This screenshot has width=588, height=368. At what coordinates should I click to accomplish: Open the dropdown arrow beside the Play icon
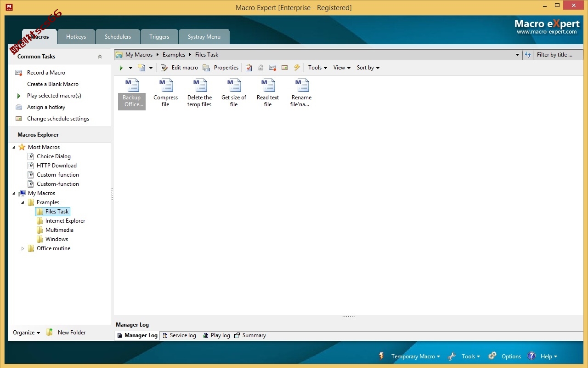(x=130, y=68)
